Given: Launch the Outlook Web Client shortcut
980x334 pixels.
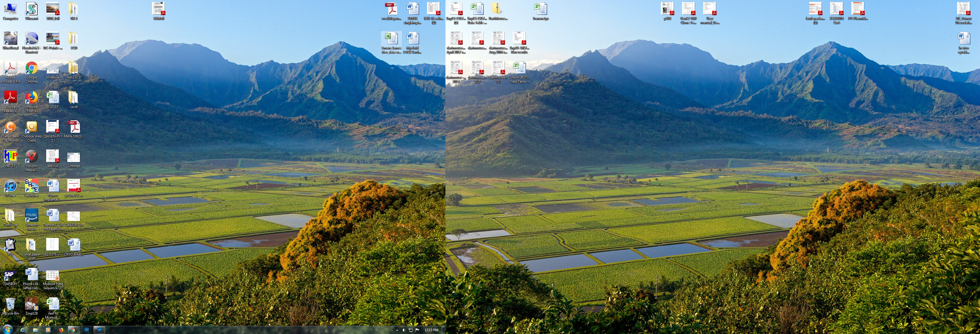Looking at the screenshot, I should pyautogui.click(x=31, y=127).
